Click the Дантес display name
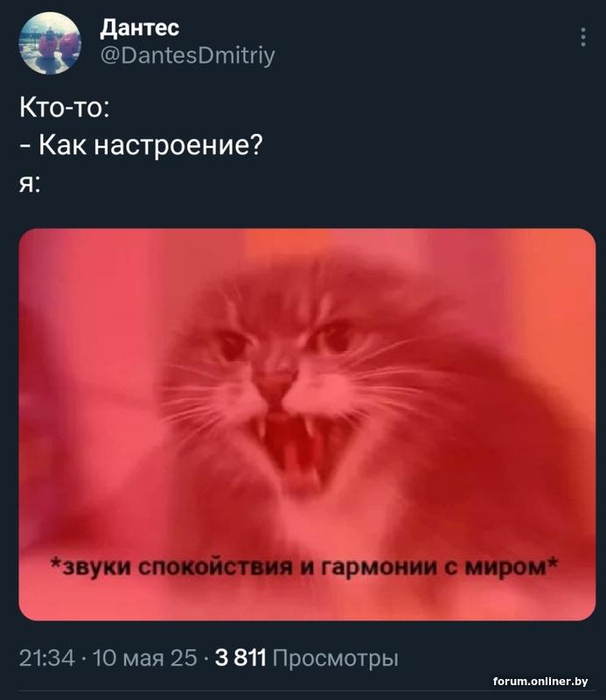Screen dimensions: 606x700 (x=139, y=28)
